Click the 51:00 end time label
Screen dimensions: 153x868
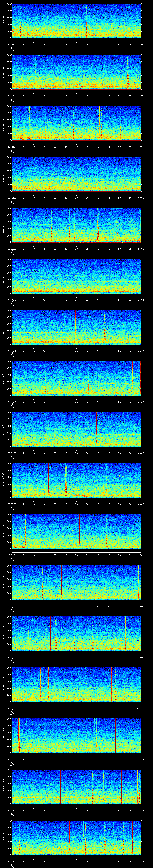141,249
